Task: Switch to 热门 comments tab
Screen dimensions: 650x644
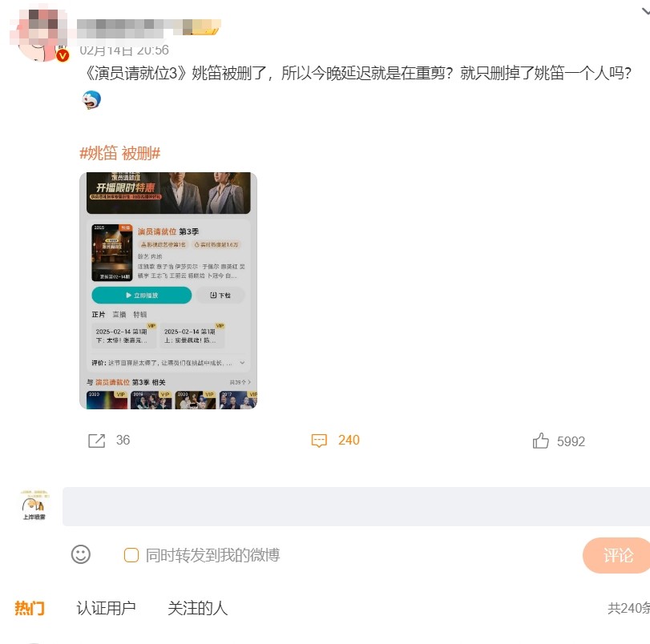Action: 30,609
